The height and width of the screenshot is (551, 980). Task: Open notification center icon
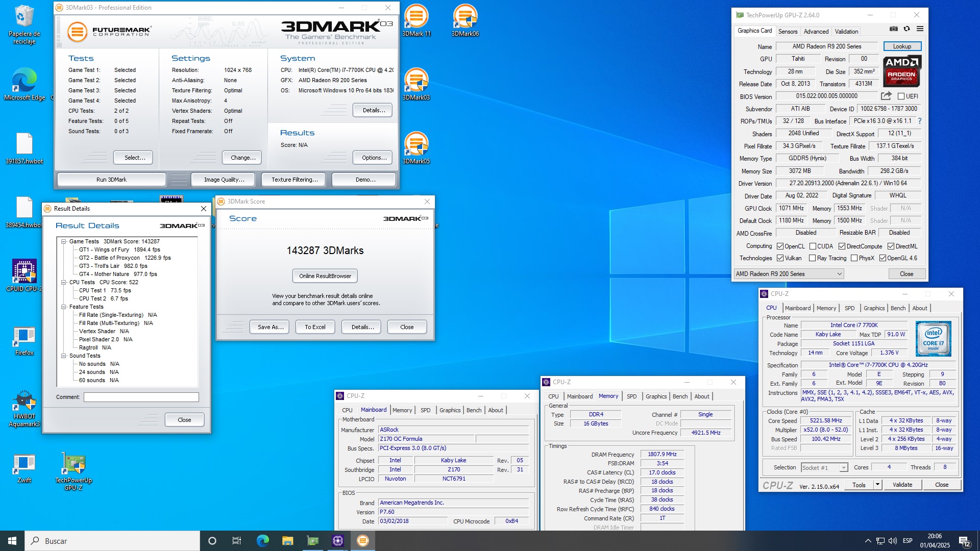pos(964,541)
